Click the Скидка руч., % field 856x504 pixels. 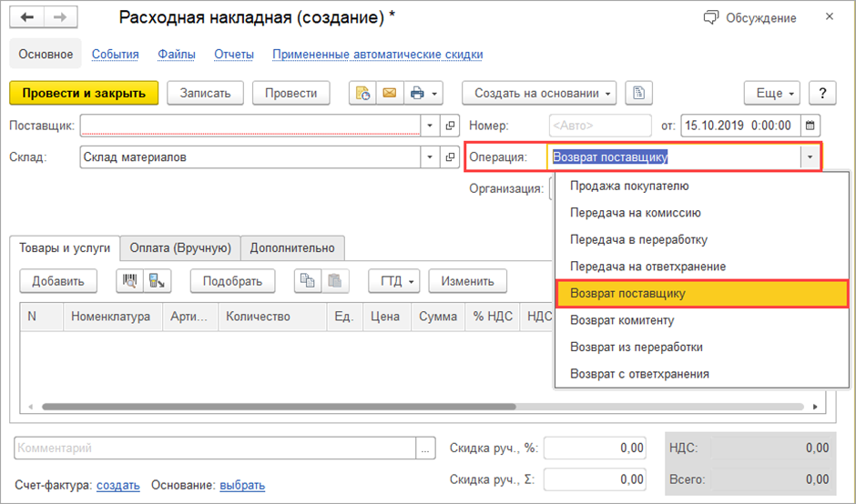pyautogui.click(x=595, y=449)
